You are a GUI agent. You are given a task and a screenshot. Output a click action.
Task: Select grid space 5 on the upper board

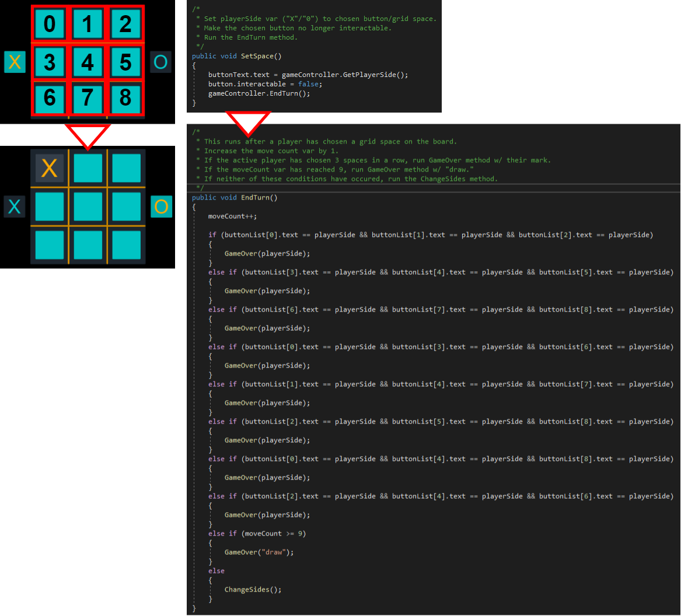click(x=125, y=62)
